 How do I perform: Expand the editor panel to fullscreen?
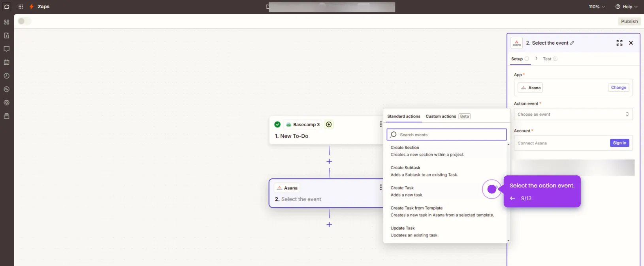click(620, 43)
